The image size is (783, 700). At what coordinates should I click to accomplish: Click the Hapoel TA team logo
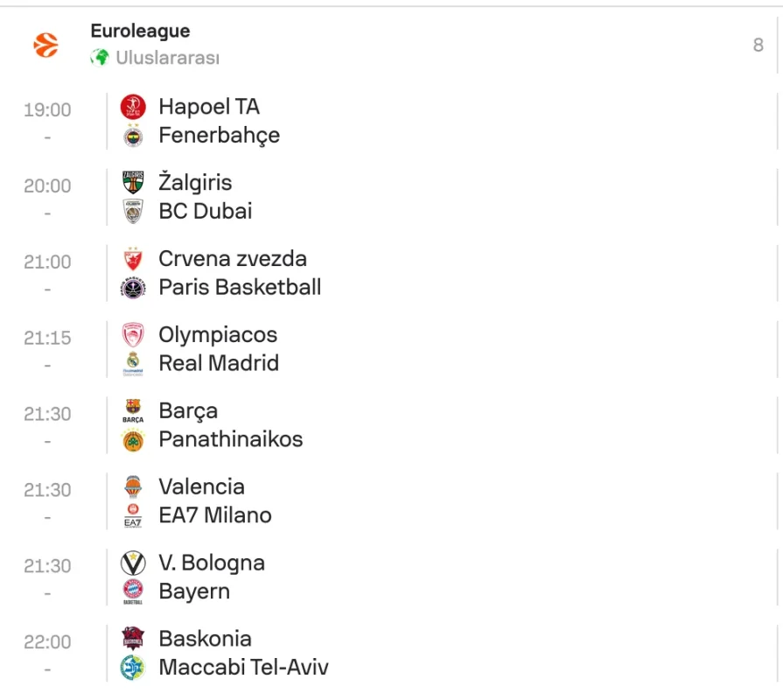point(133,107)
